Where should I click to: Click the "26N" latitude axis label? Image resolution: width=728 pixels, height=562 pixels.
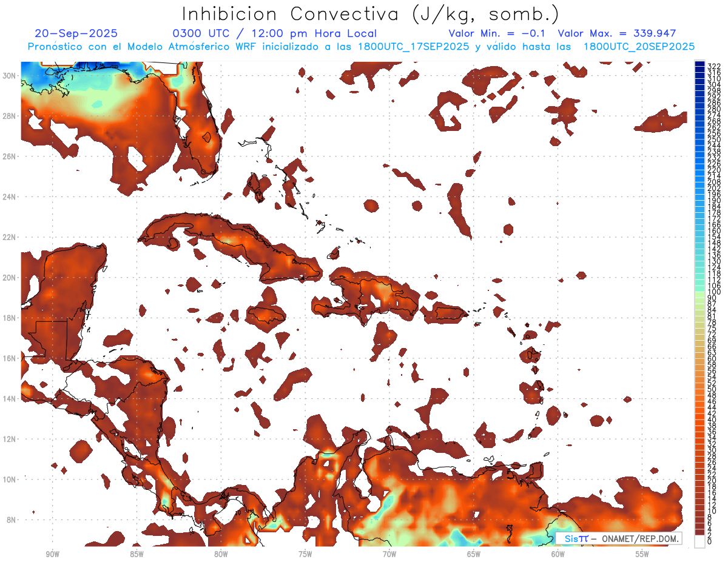(9, 156)
